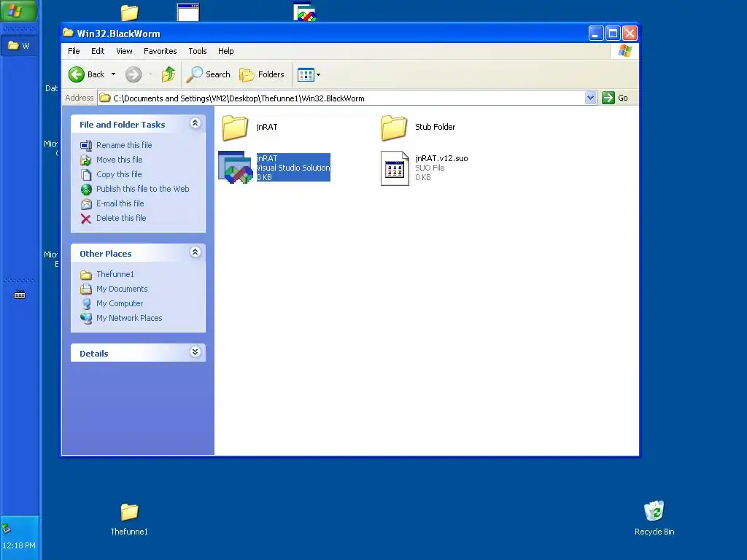The width and height of the screenshot is (747, 560).
Task: Open the Tools menu
Action: [x=197, y=51]
